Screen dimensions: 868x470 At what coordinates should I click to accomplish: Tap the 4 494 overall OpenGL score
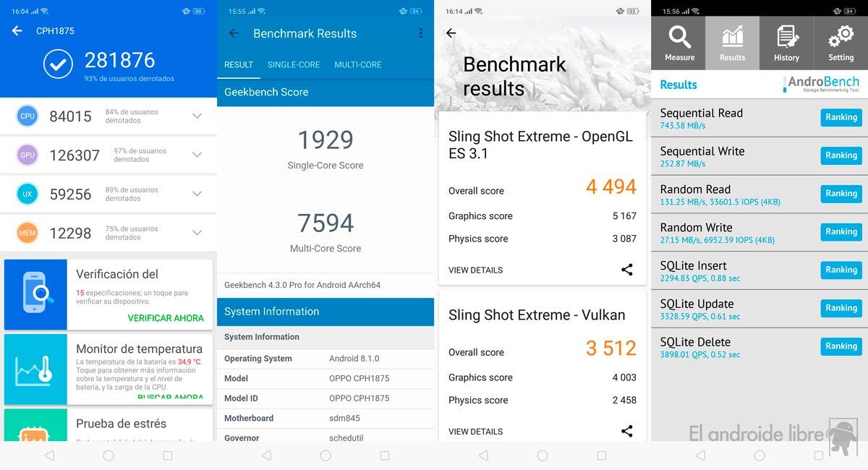(611, 187)
